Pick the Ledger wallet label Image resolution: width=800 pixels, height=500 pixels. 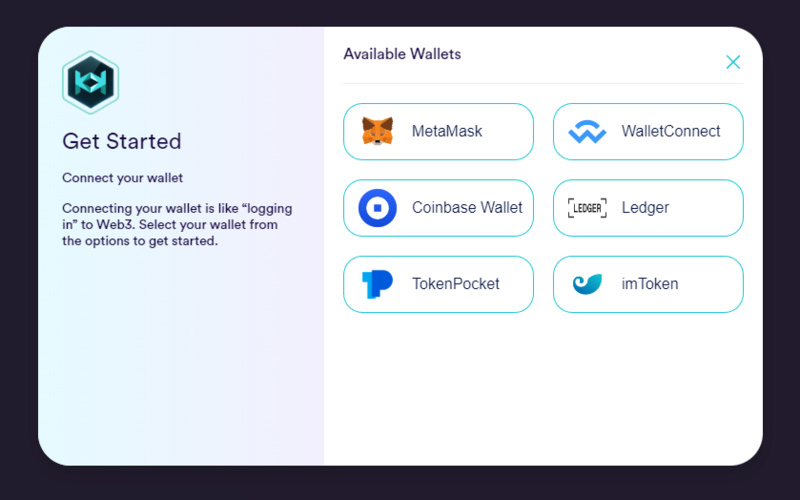pyautogui.click(x=645, y=208)
